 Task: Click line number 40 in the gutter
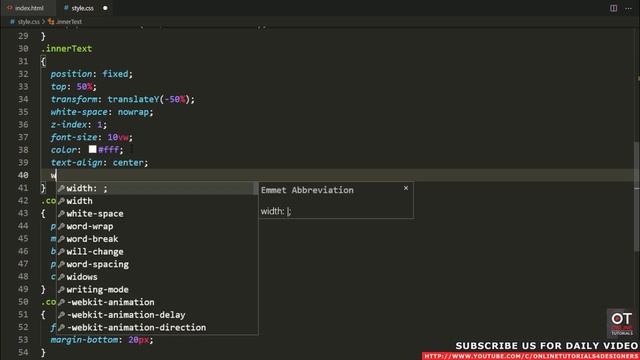(23, 175)
